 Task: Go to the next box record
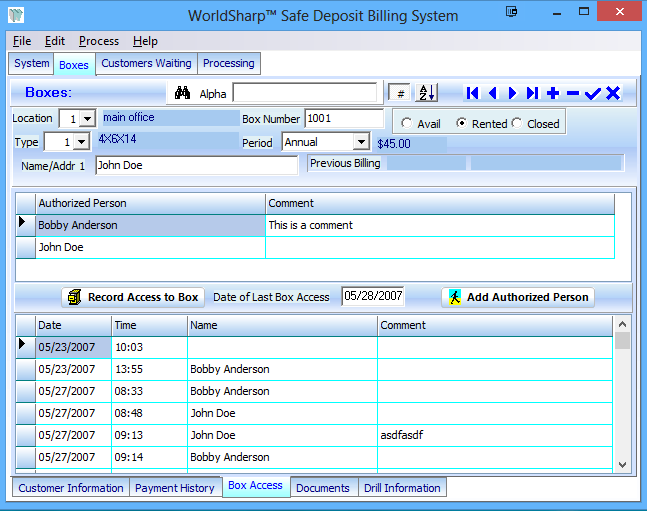[x=512, y=93]
